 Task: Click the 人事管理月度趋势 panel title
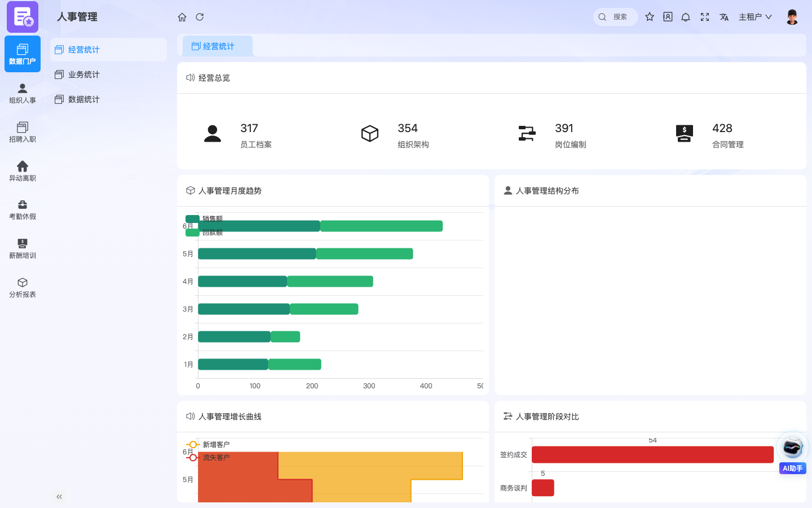(x=230, y=191)
